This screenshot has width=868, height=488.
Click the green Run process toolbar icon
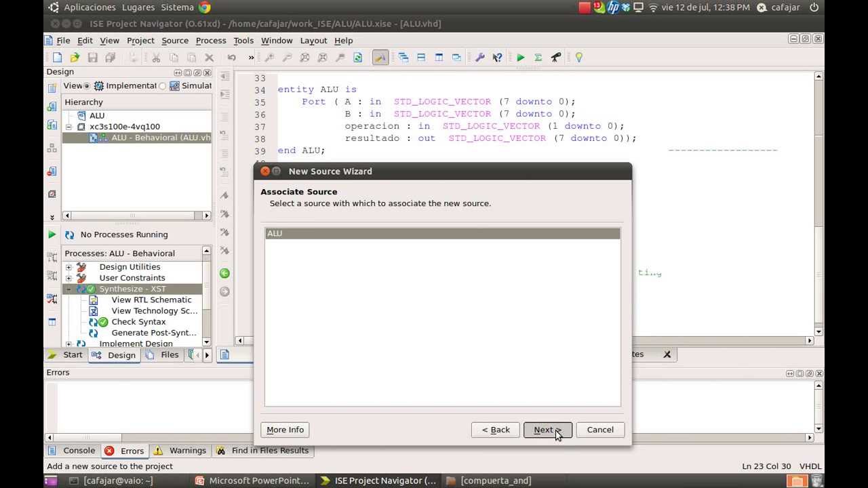coord(520,58)
